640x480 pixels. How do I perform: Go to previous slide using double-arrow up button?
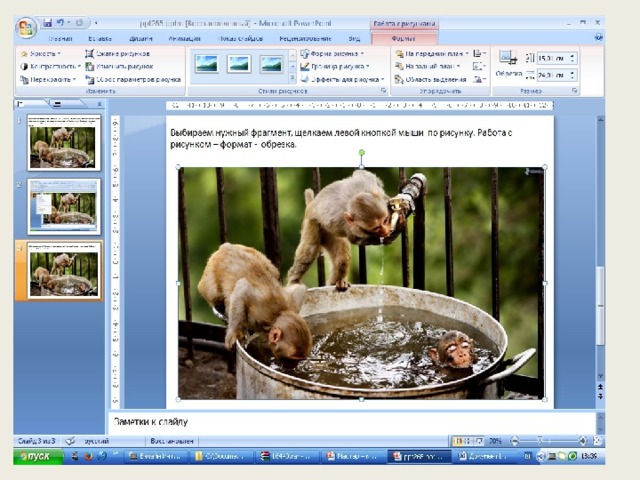[600, 387]
